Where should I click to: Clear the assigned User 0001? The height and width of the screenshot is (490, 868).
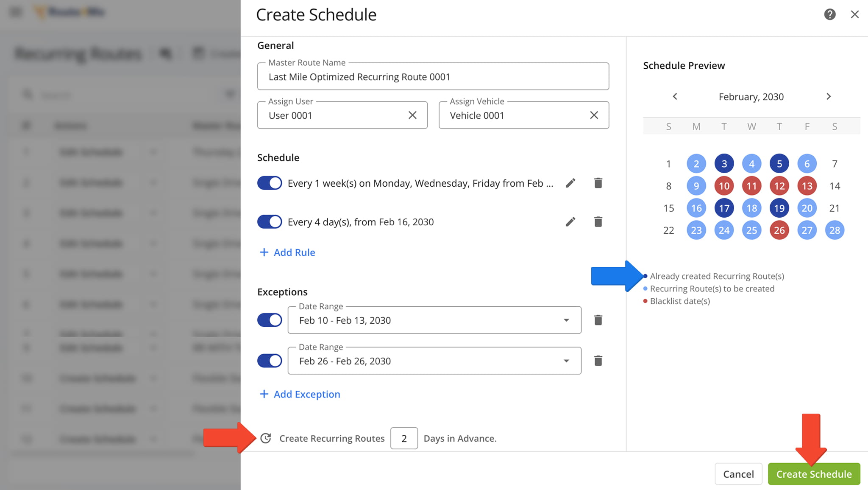[x=412, y=115]
